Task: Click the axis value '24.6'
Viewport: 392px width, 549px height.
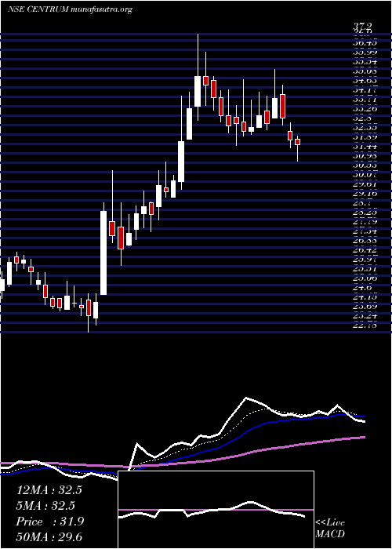Action: pyautogui.click(x=361, y=288)
